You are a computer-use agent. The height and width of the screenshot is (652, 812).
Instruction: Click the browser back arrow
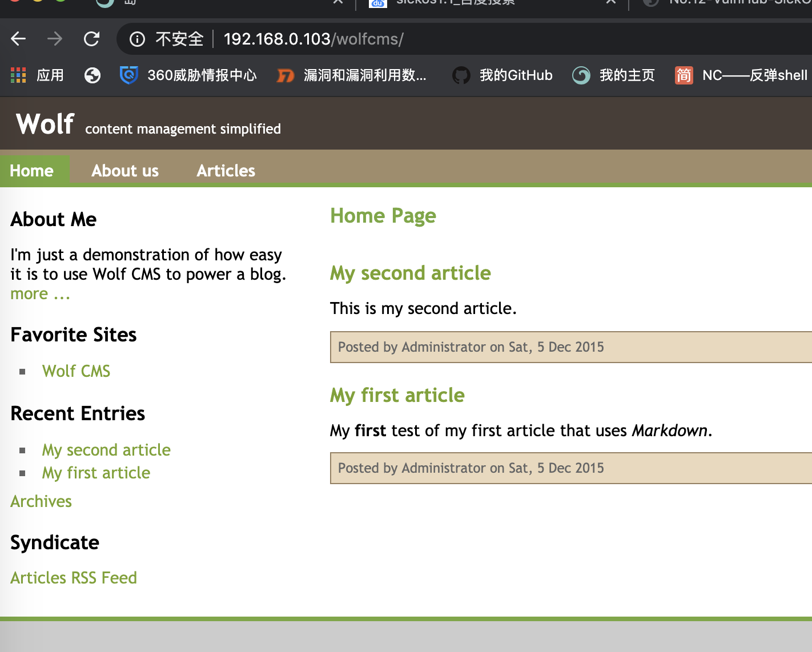pyautogui.click(x=18, y=39)
